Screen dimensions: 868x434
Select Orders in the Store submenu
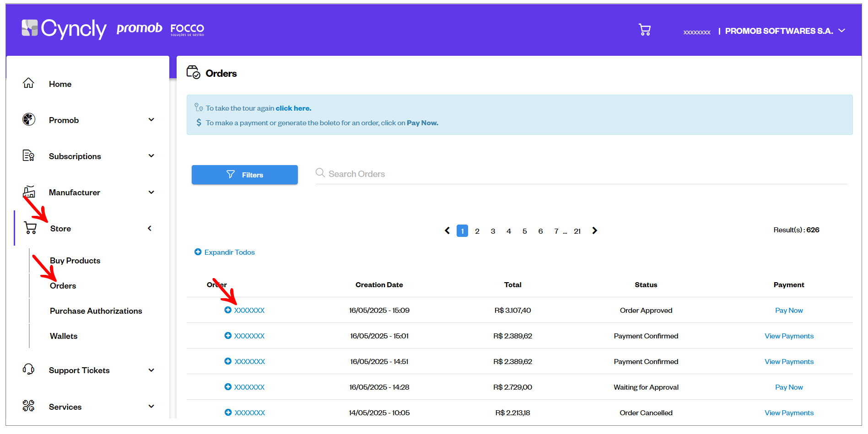(x=63, y=286)
